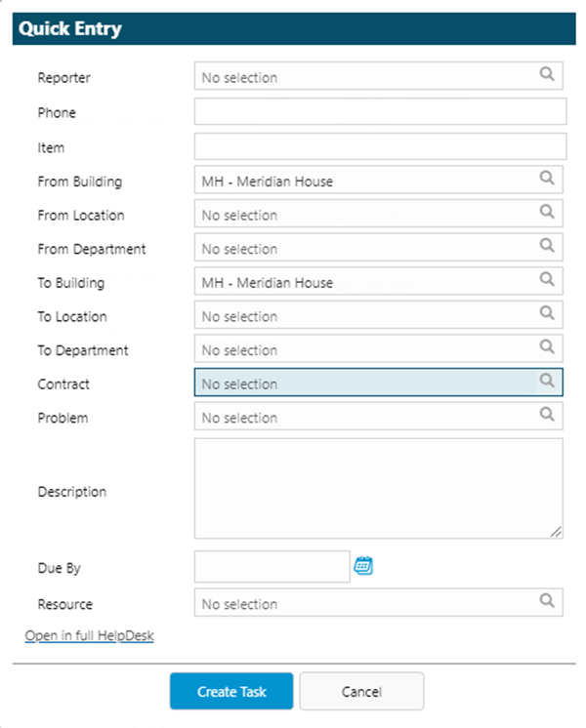586x728 pixels.
Task: Click the Due By date input field
Action: tap(272, 567)
